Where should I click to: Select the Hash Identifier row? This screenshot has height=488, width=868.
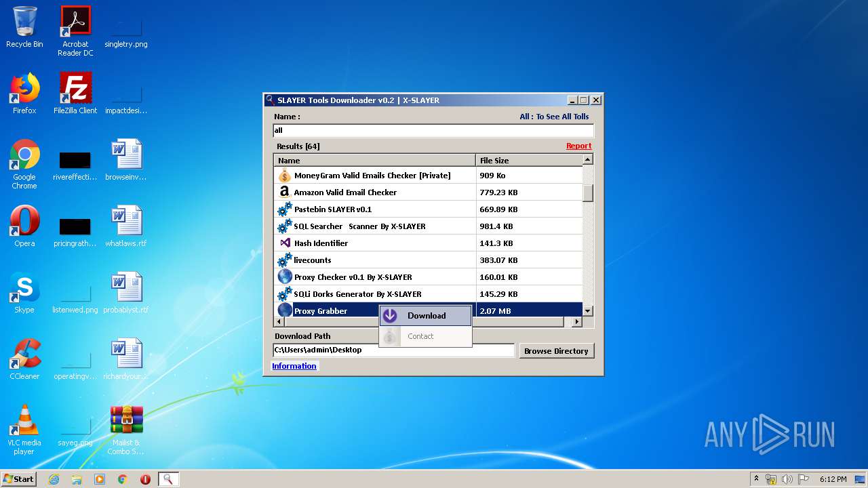tap(429, 243)
